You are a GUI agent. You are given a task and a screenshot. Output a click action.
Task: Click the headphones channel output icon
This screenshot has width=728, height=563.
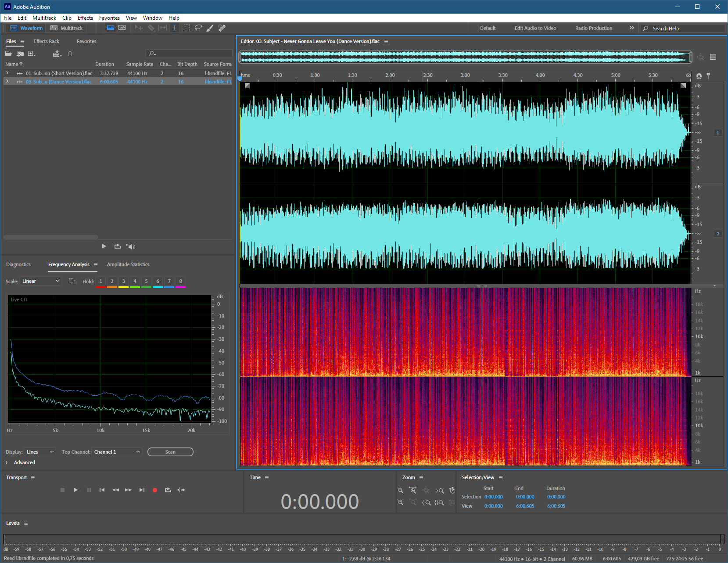699,76
